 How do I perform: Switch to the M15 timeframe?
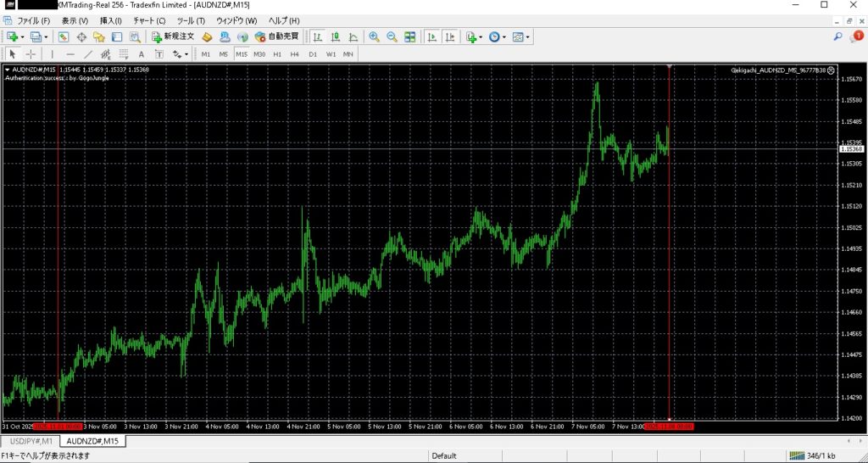point(242,54)
